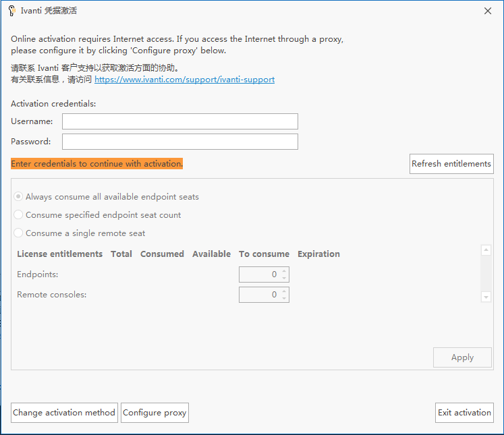This screenshot has height=435, width=504.
Task: Open Configure proxy settings
Action: pos(155,413)
